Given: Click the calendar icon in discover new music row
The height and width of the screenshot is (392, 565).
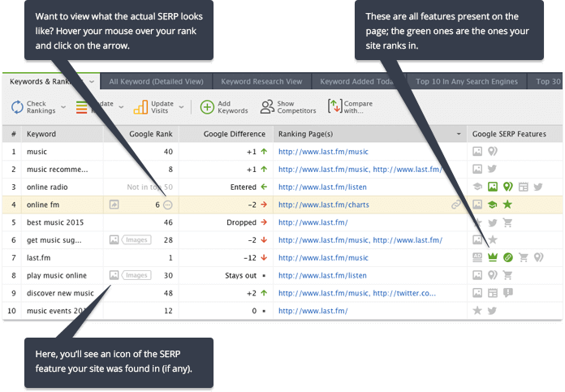Looking at the screenshot, I should pos(493,293).
